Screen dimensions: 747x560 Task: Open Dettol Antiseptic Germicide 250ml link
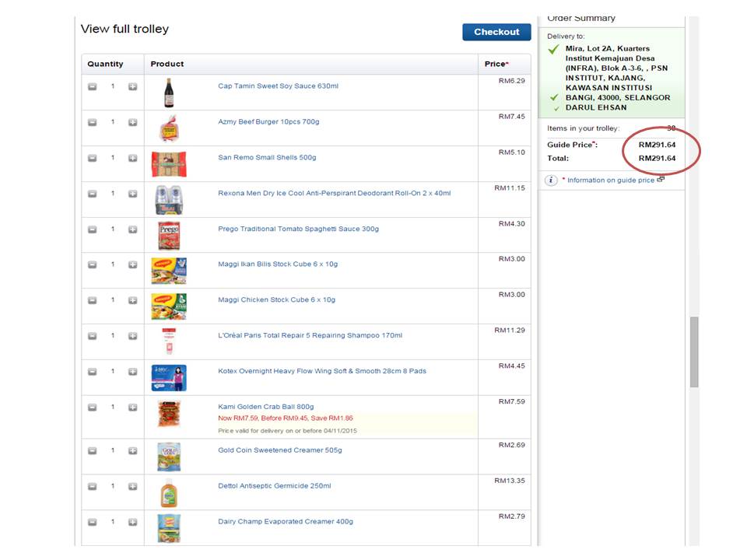pos(275,486)
